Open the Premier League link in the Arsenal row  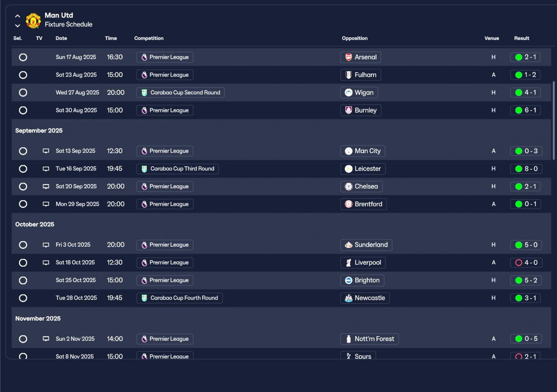tap(165, 57)
